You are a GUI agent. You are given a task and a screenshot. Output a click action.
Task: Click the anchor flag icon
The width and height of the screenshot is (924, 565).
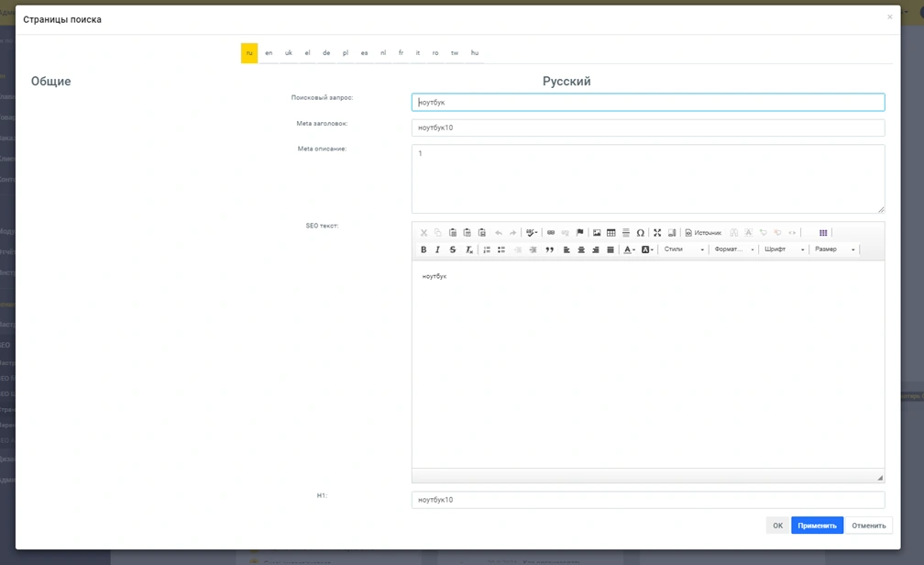click(579, 233)
